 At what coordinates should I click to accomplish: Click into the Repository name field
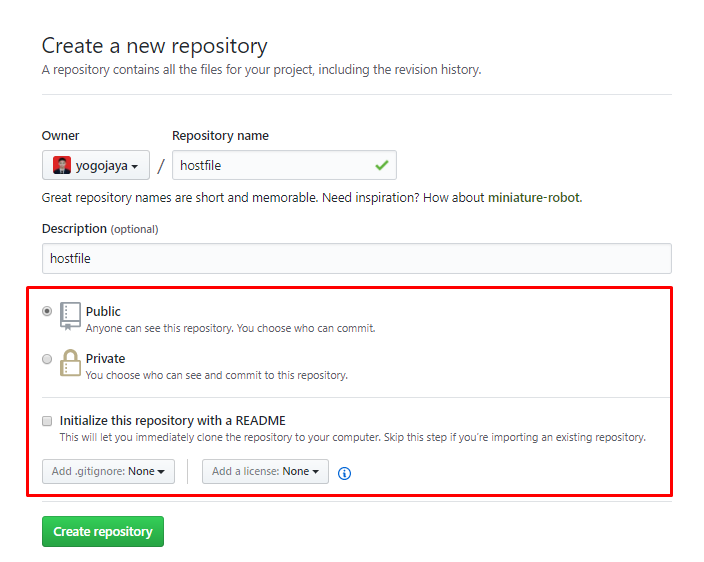click(x=270, y=165)
